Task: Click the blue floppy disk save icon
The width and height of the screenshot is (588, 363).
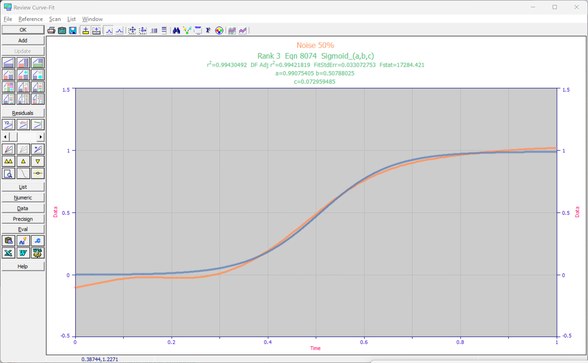Action: click(x=73, y=30)
